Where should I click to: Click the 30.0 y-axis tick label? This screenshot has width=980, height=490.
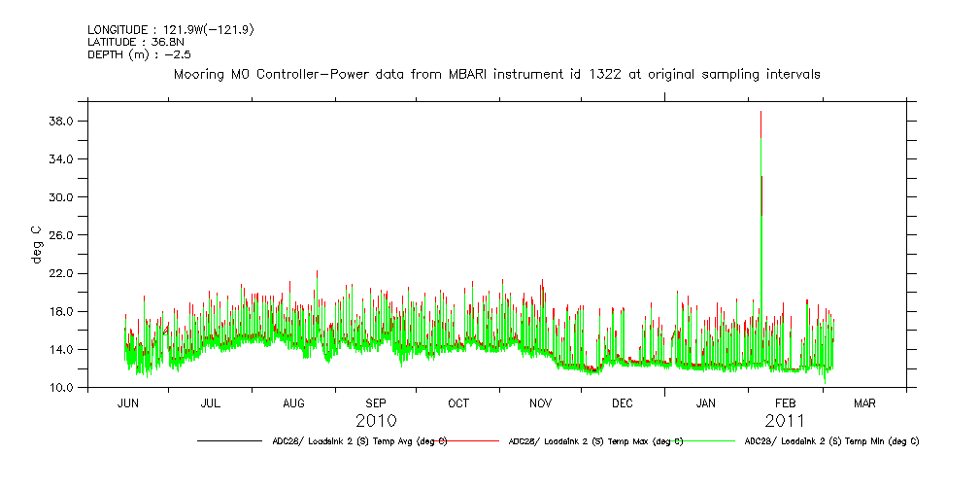62,197
